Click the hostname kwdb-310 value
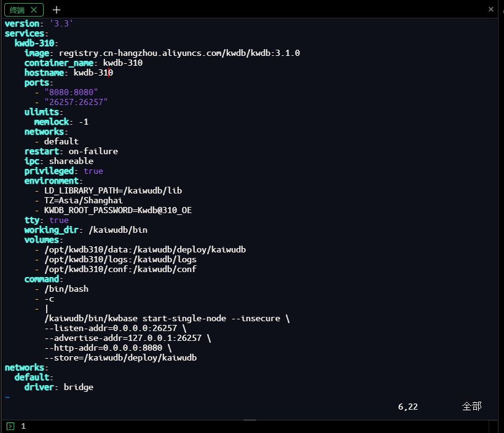This screenshot has height=433, width=504. 93,72
